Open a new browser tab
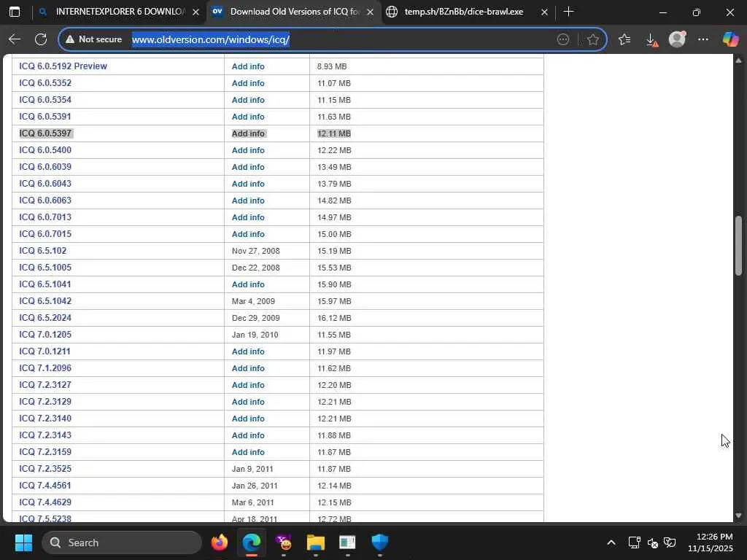 pos(568,12)
